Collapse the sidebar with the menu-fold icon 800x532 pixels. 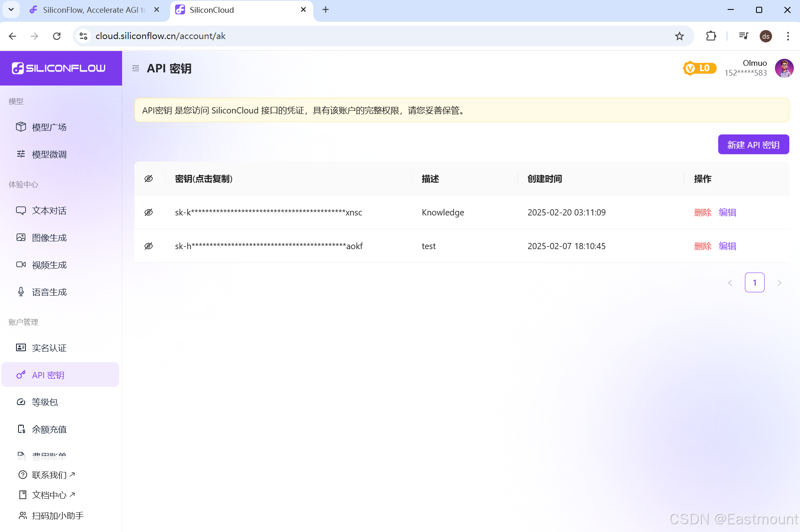[x=136, y=68]
